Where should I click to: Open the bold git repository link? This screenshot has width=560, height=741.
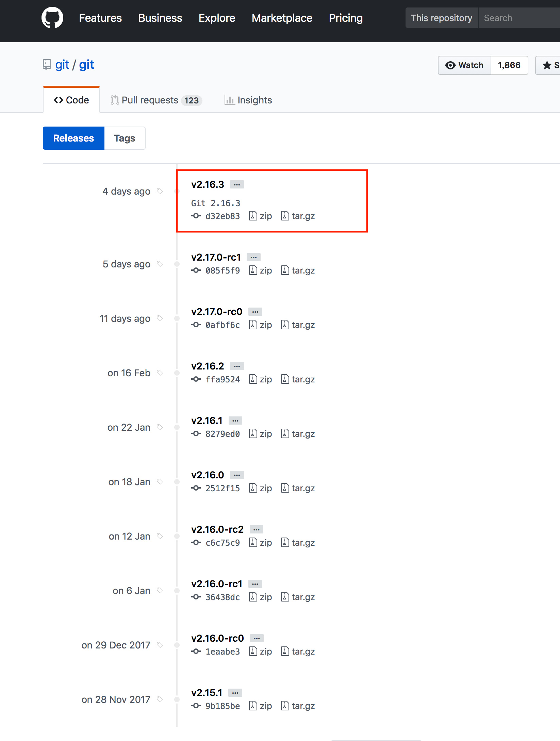(x=86, y=64)
